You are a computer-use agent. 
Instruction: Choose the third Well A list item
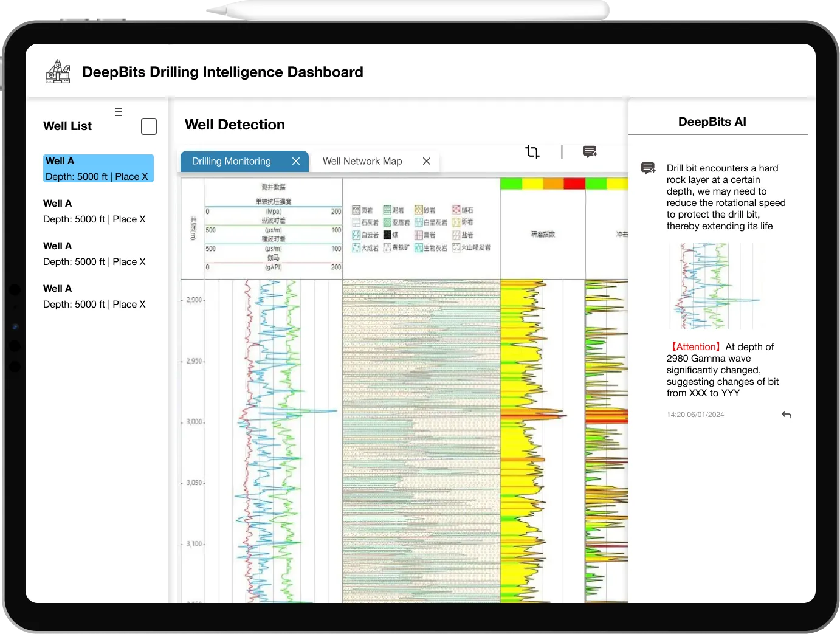tap(94, 253)
